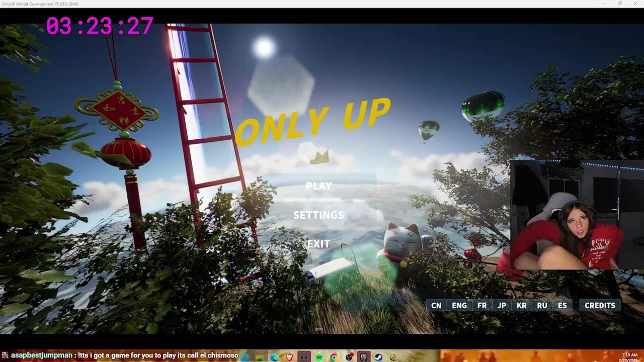Click the webcam overlay thumbnail
Image resolution: width=644 pixels, height=362 pixels.
coord(577,215)
